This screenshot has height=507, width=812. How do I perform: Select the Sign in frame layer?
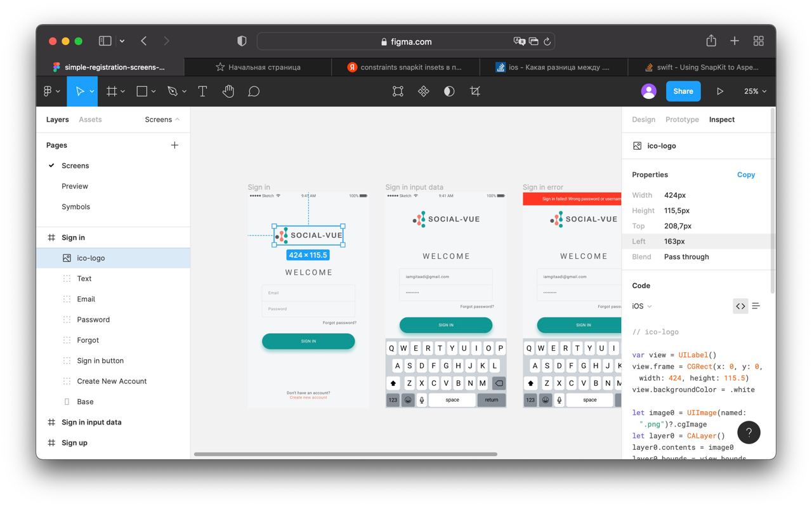point(113,237)
